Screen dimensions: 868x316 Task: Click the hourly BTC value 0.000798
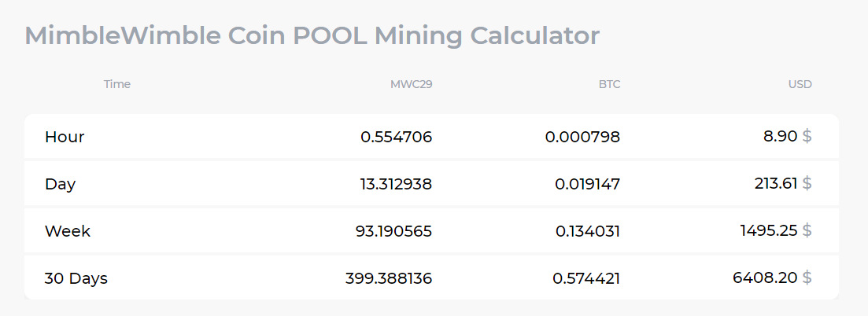582,137
